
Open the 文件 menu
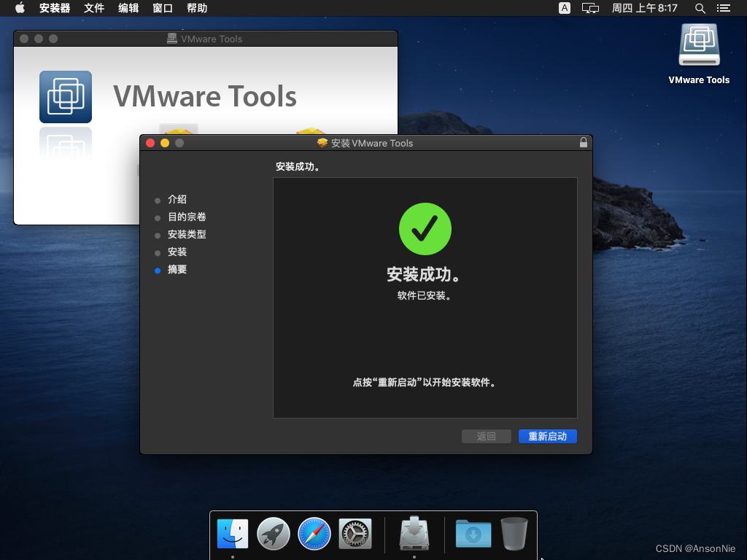click(94, 7)
